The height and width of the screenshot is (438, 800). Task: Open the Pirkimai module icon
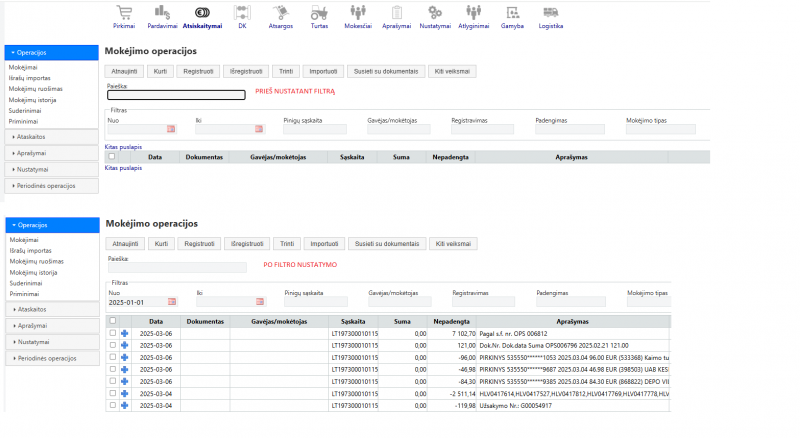point(124,12)
